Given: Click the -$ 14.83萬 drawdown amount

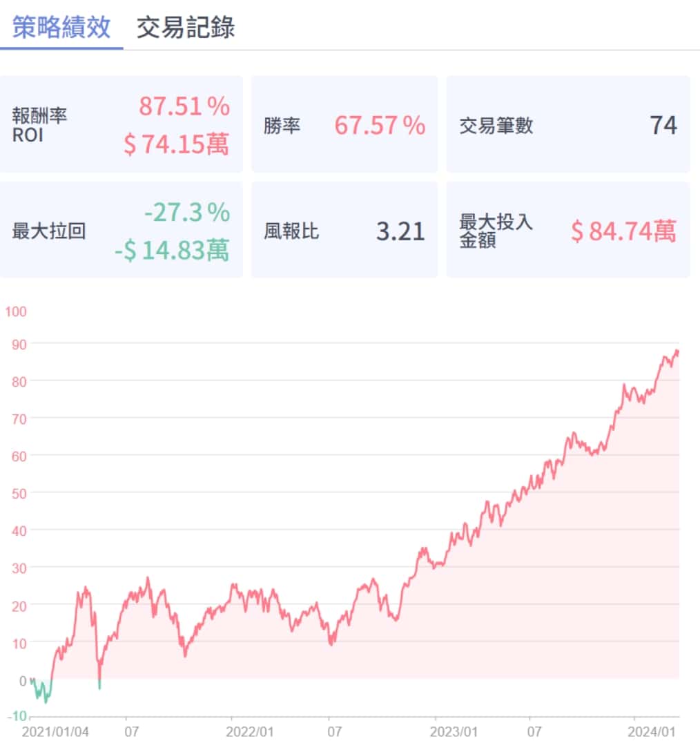Looking at the screenshot, I should [x=172, y=250].
